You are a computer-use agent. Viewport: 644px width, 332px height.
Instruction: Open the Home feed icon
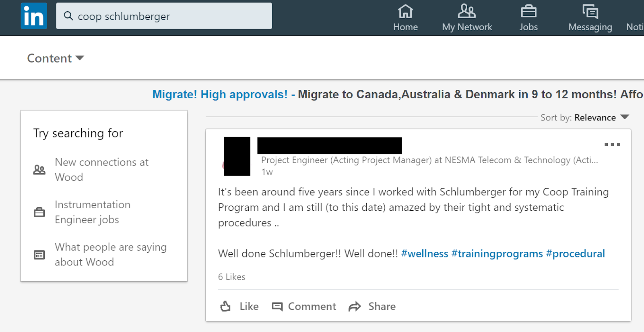pyautogui.click(x=405, y=12)
